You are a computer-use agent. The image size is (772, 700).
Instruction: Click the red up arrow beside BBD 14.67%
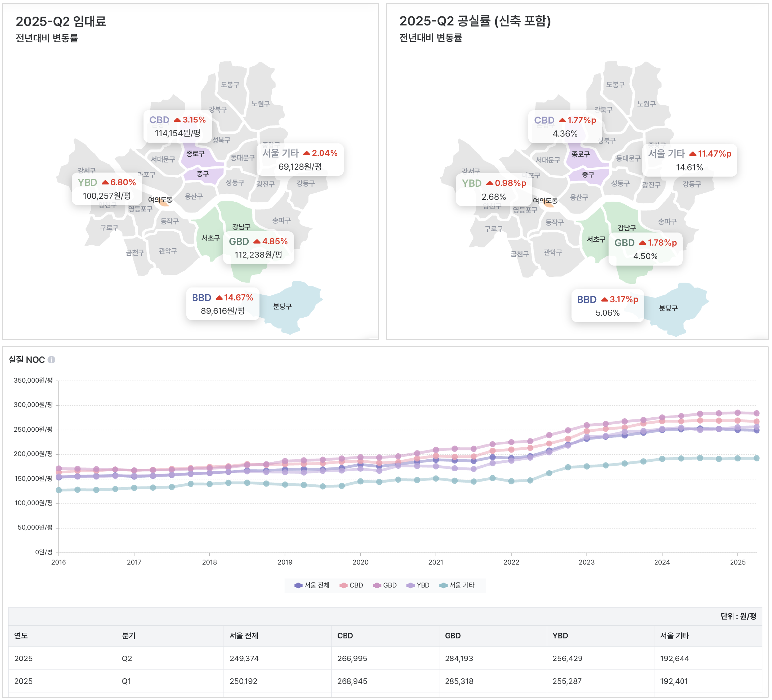[219, 298]
